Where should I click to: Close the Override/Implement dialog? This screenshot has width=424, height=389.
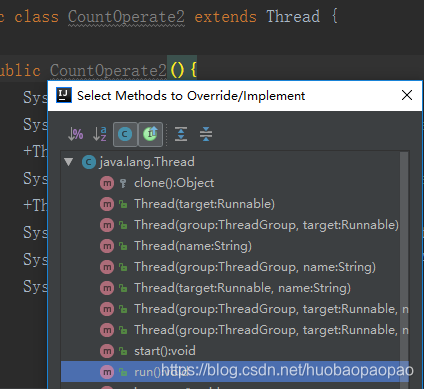coord(407,95)
